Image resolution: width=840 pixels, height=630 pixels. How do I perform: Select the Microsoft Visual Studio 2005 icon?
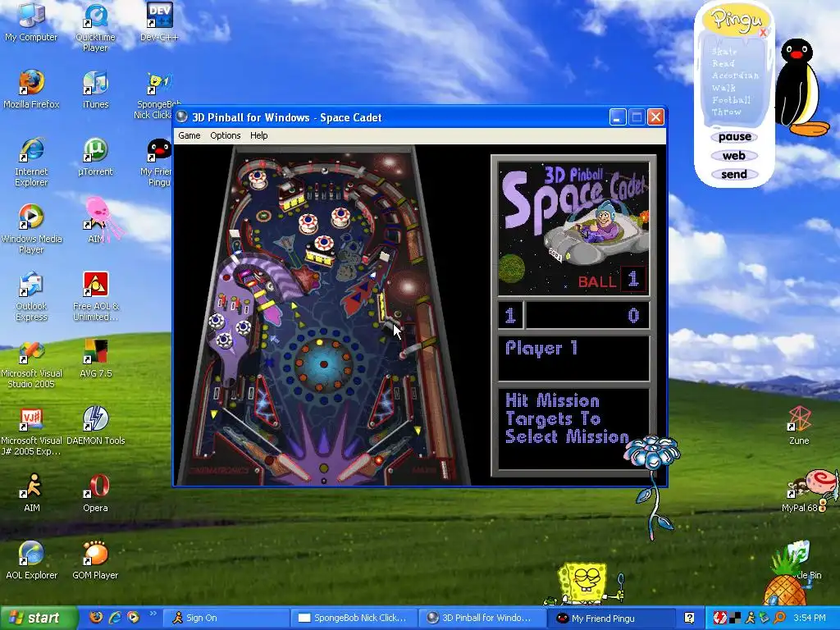click(31, 364)
